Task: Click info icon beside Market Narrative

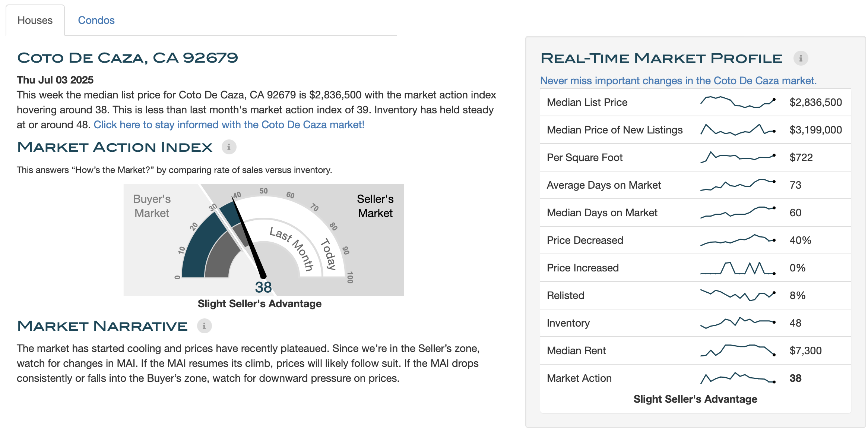Action: pos(204,326)
